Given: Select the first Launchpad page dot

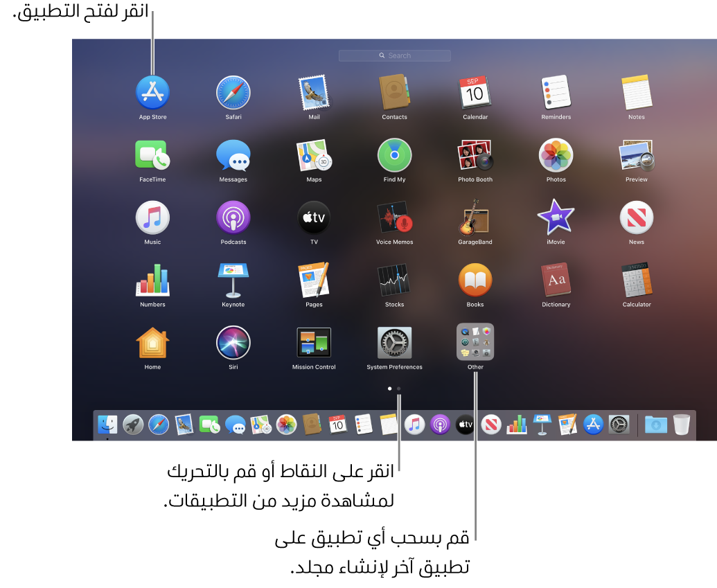Looking at the screenshot, I should click(x=389, y=389).
